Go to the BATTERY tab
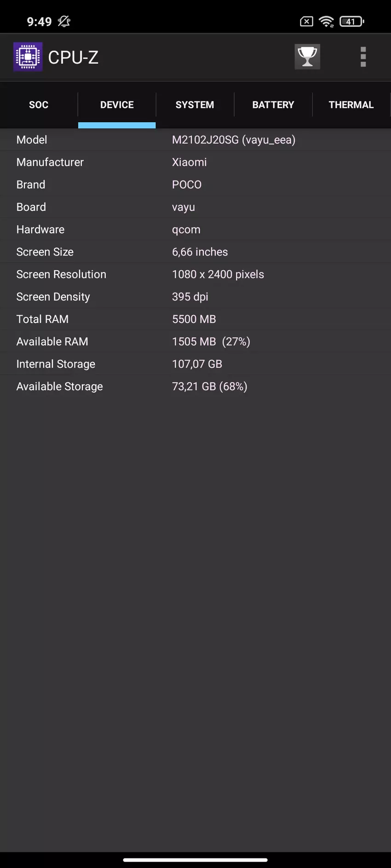Screen dimensions: 391x868 (x=273, y=105)
